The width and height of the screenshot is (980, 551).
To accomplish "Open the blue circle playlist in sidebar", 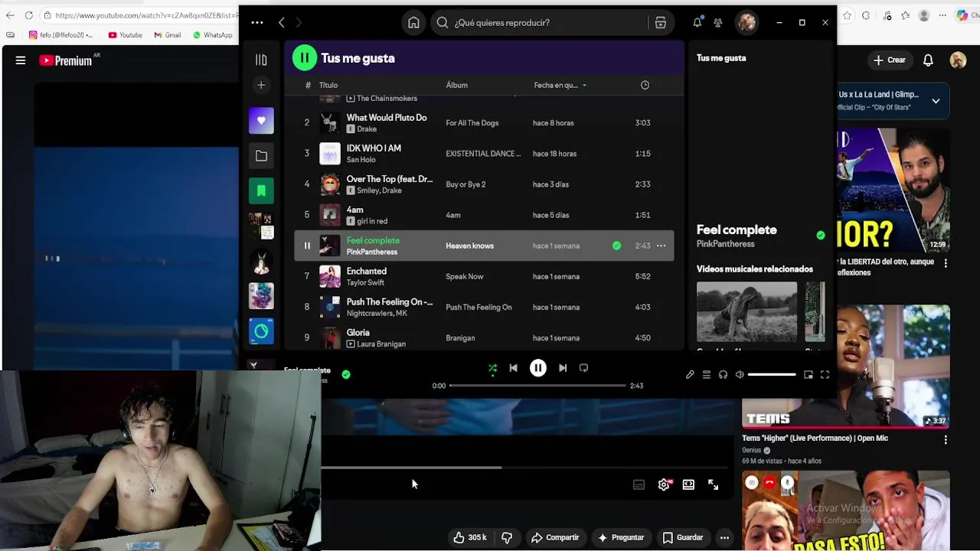I will [x=261, y=331].
